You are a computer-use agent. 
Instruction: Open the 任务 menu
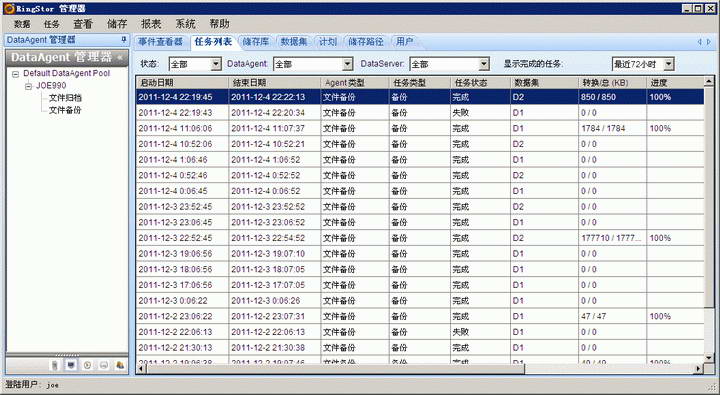[x=51, y=24]
